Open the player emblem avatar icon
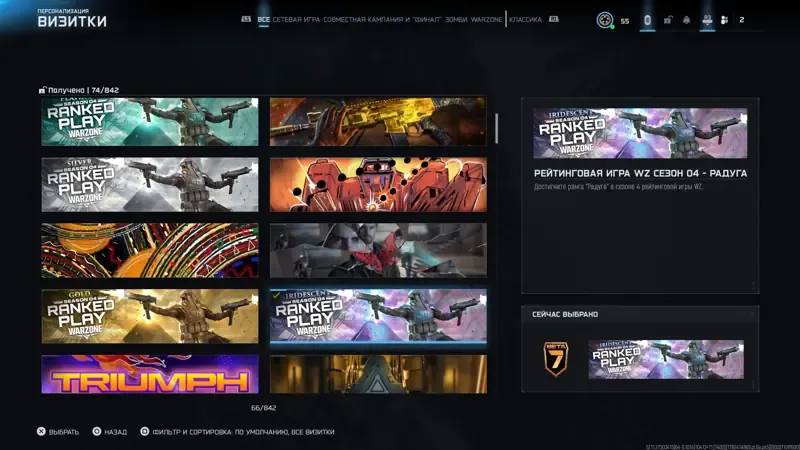Image resolution: width=800 pixels, height=450 pixels. click(x=605, y=20)
